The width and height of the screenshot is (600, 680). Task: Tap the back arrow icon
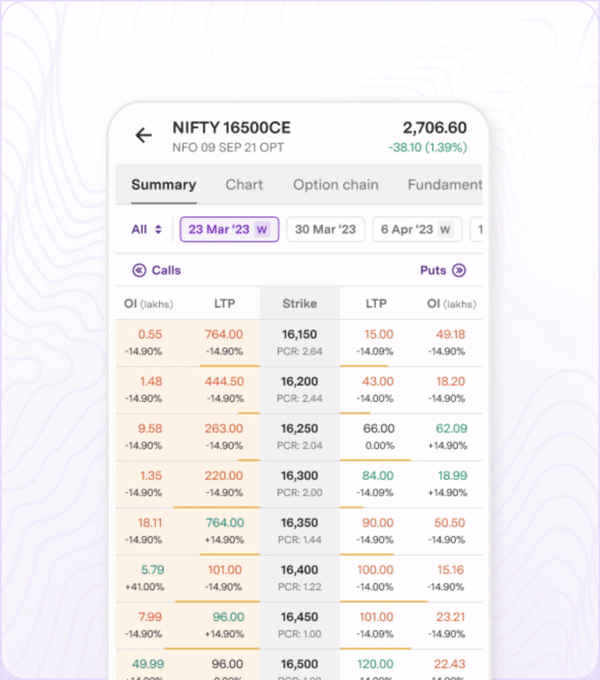point(144,136)
